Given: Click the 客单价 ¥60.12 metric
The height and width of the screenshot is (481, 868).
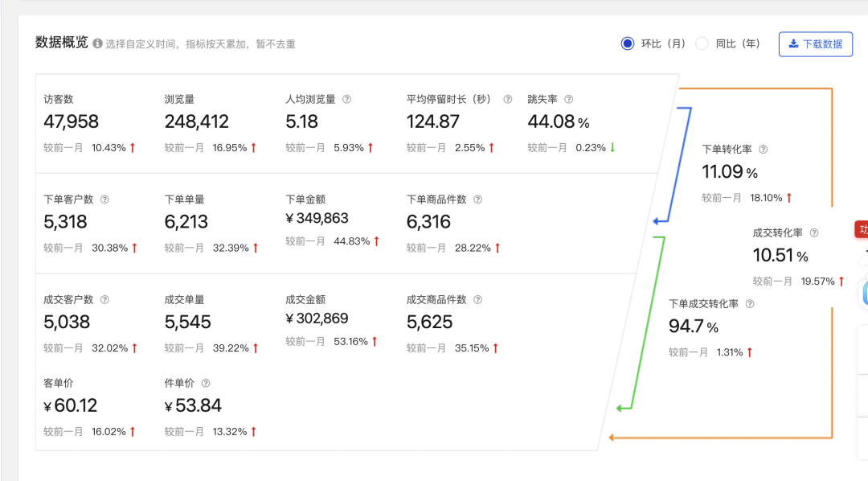Looking at the screenshot, I should tap(70, 406).
